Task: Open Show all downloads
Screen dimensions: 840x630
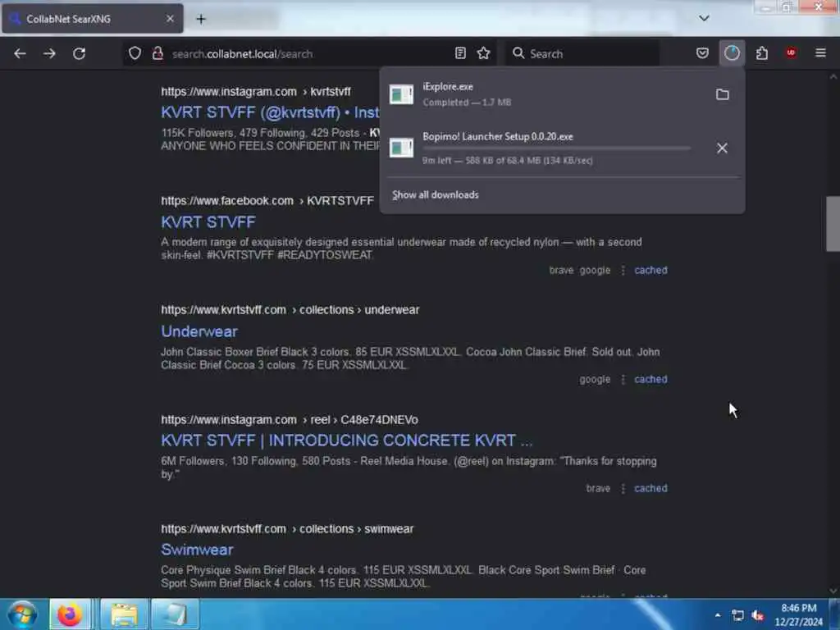Action: coord(435,195)
